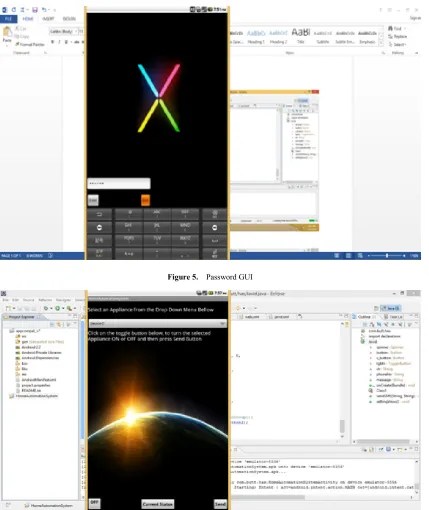This screenshot has width=429, height=510.
Task: Click Replace in the Word Editing group
Action: point(397,36)
